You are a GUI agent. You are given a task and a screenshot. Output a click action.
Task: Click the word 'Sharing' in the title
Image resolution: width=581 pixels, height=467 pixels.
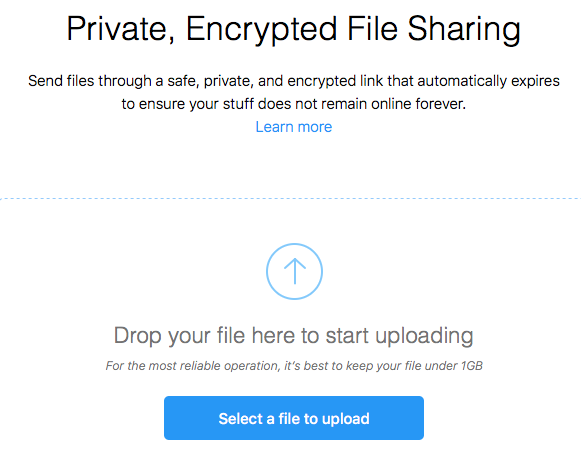pyautogui.click(x=464, y=29)
